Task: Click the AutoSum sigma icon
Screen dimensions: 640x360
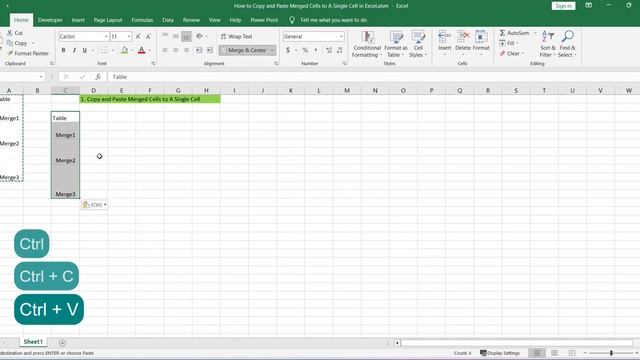Action: pyautogui.click(x=502, y=33)
